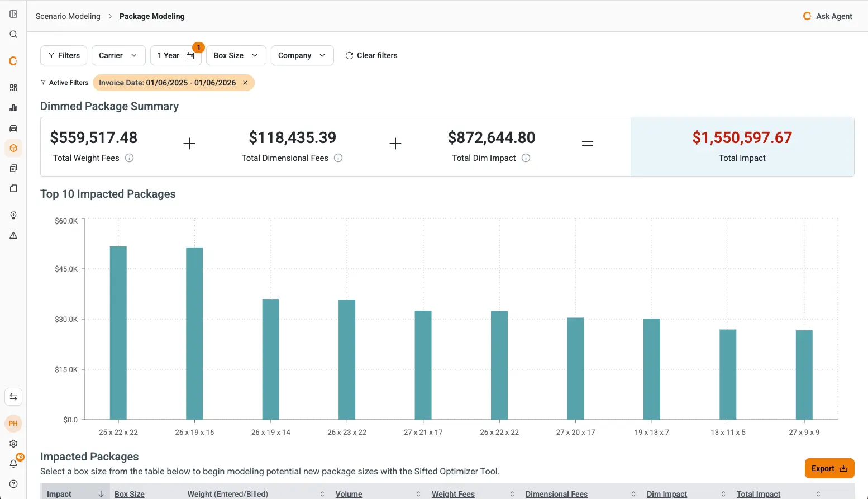The image size is (868, 499).
Task: Open the bar chart analytics icon
Action: 13,108
